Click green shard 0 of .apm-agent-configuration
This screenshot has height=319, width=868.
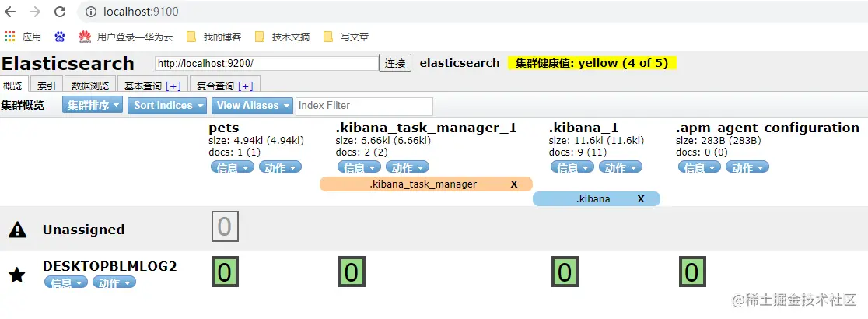(692, 272)
